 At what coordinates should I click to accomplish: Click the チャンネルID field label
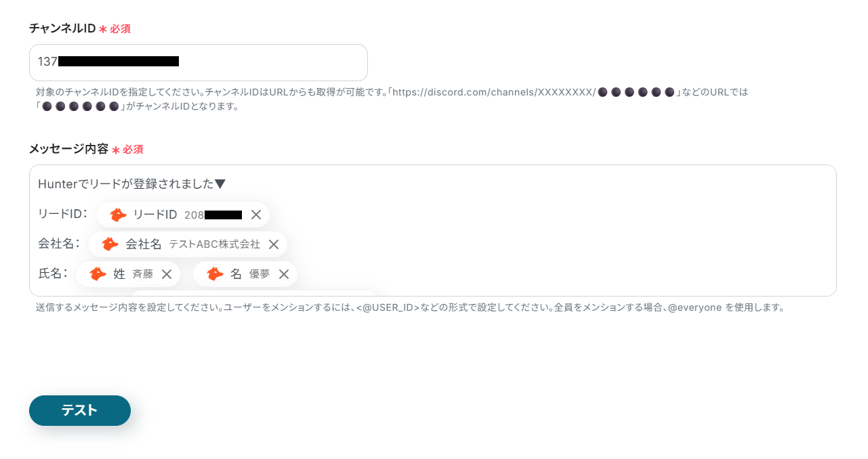[x=62, y=28]
